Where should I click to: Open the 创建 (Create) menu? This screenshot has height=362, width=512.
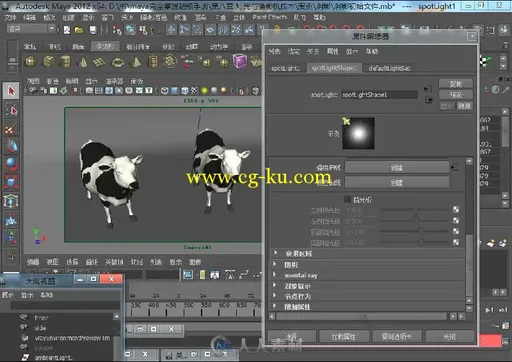tap(68, 17)
